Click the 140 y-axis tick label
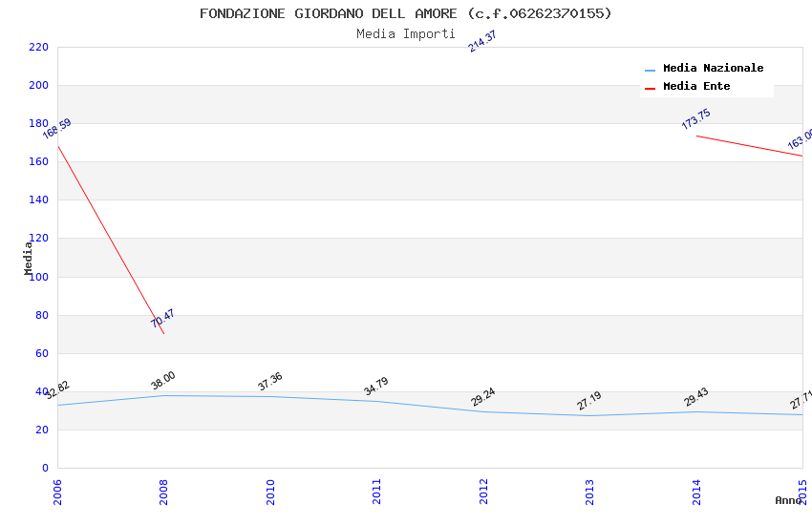Screen dimensions: 812x525 point(39,199)
